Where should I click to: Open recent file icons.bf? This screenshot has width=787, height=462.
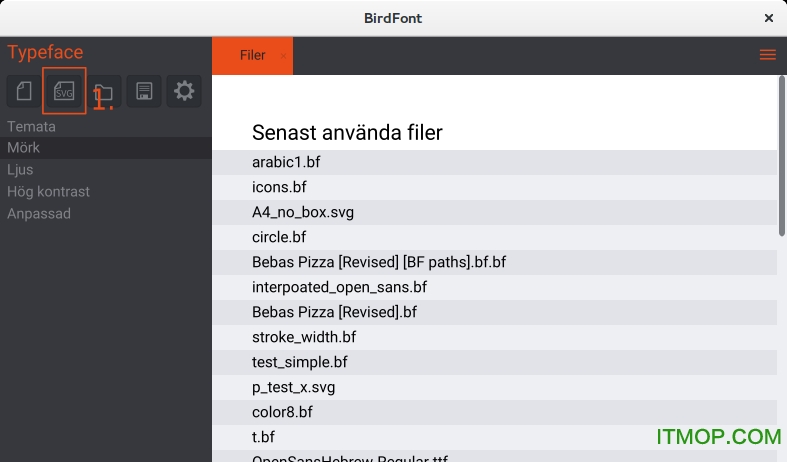pyautogui.click(x=279, y=187)
